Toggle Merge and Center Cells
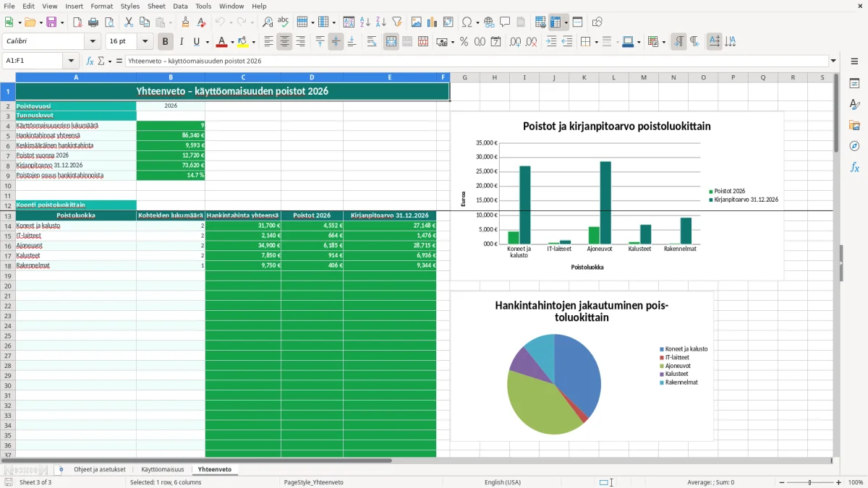This screenshot has width=868, height=488. coord(391,42)
